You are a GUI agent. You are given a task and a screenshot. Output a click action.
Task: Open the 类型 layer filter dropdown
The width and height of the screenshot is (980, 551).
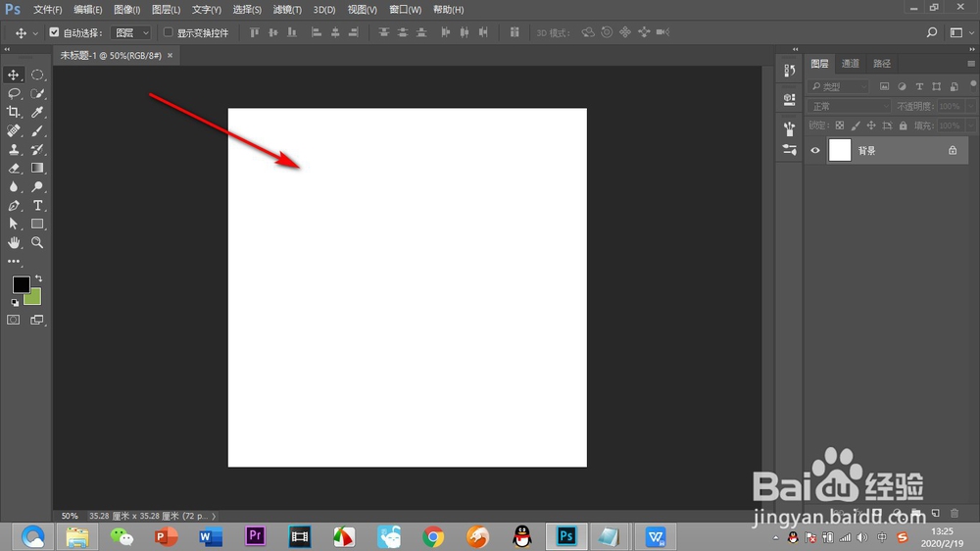tap(838, 86)
